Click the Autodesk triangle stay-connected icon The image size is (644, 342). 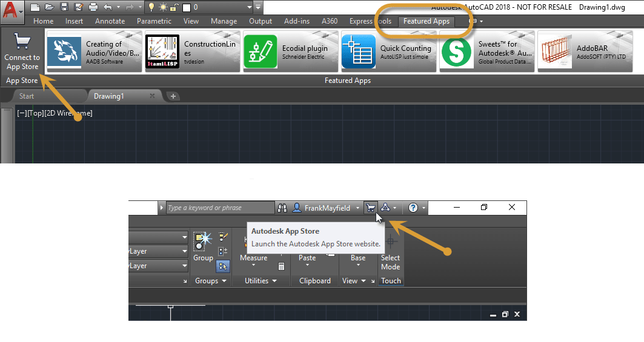(385, 208)
